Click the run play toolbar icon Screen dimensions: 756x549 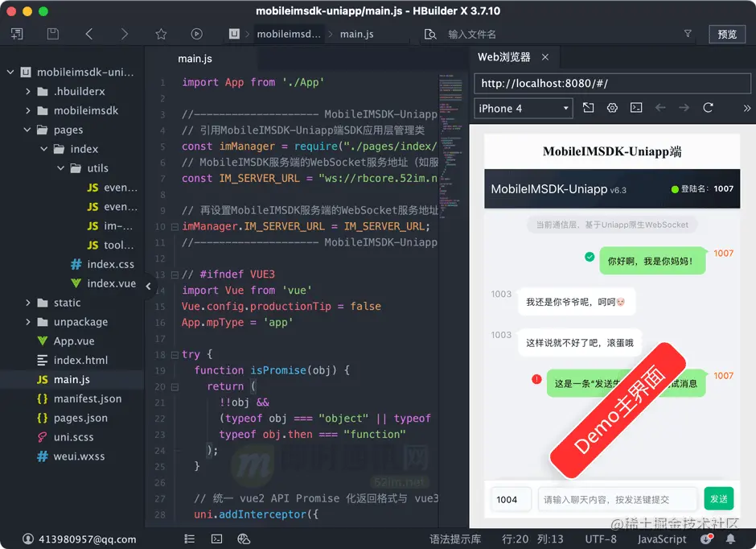point(197,34)
